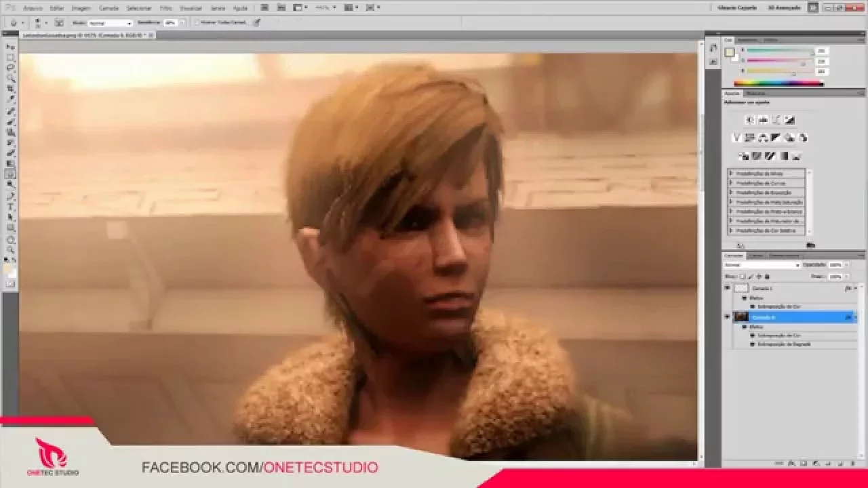Open the layer blend mode dropdown
This screenshot has height=488, width=868.
click(x=762, y=265)
